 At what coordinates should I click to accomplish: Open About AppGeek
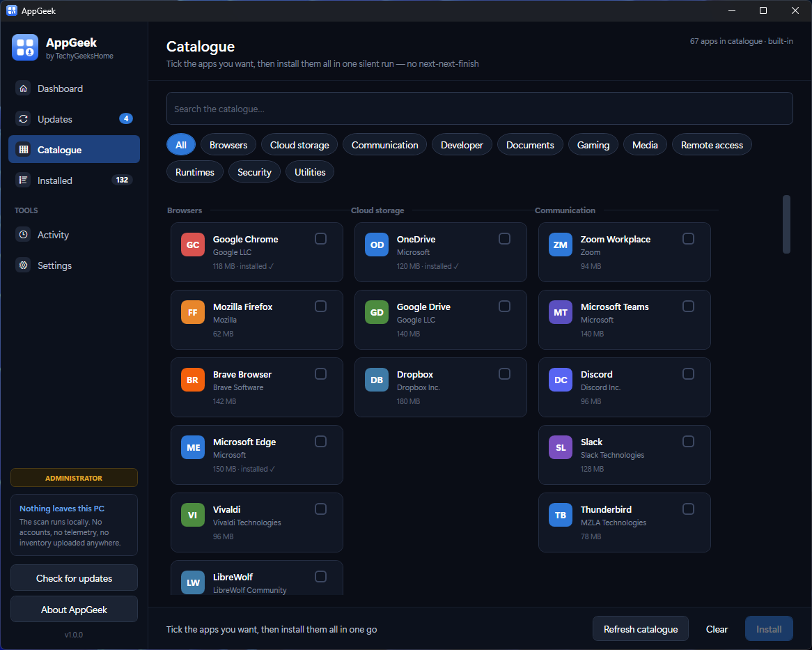(74, 610)
